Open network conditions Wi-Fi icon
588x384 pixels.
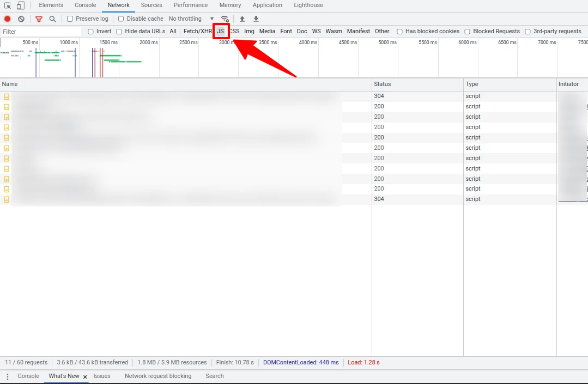[x=225, y=19]
